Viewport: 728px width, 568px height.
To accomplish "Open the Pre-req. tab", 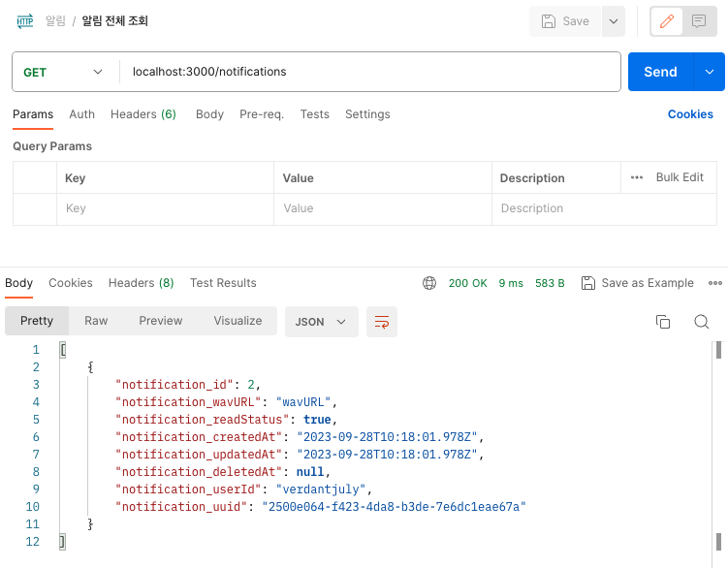I will point(262,114).
